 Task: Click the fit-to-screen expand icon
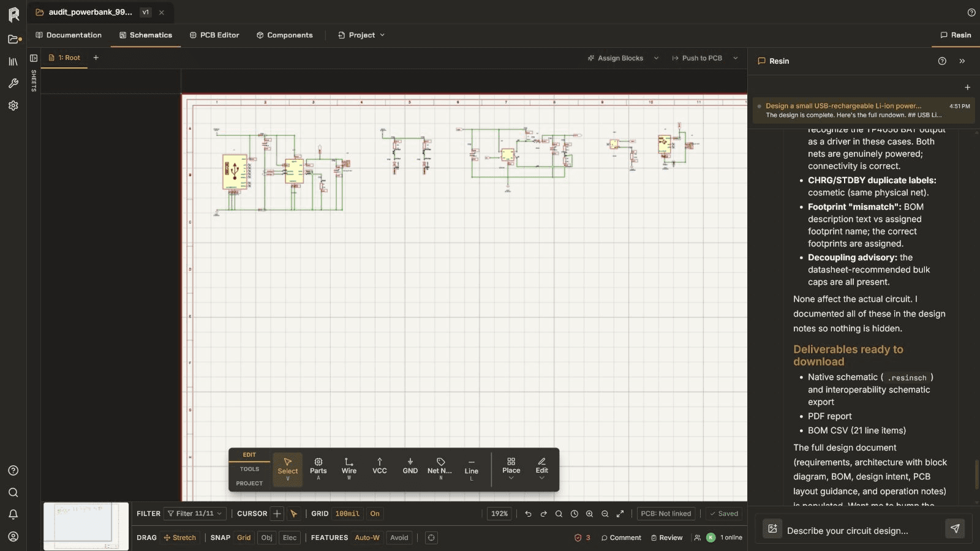click(x=620, y=514)
